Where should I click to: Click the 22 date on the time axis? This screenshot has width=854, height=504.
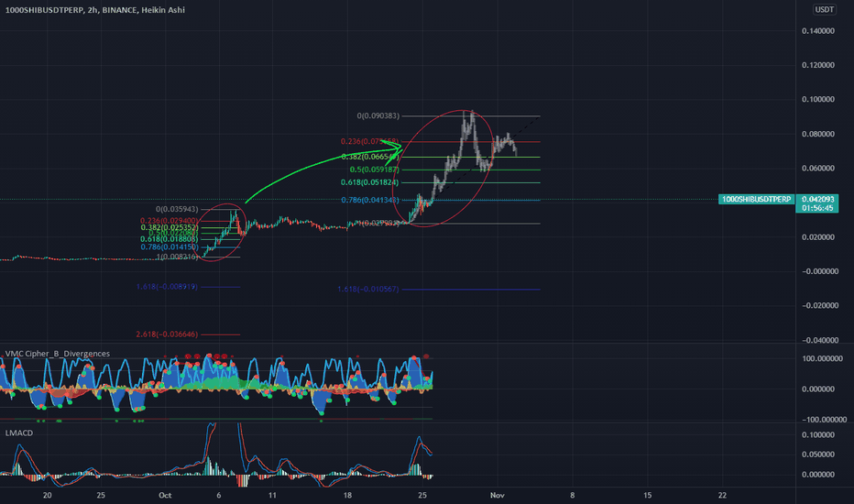point(722,495)
